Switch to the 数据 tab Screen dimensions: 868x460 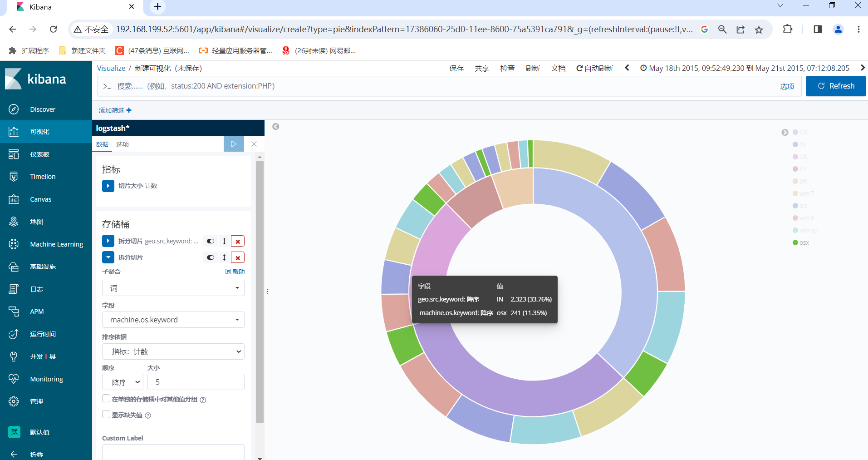[x=102, y=144]
